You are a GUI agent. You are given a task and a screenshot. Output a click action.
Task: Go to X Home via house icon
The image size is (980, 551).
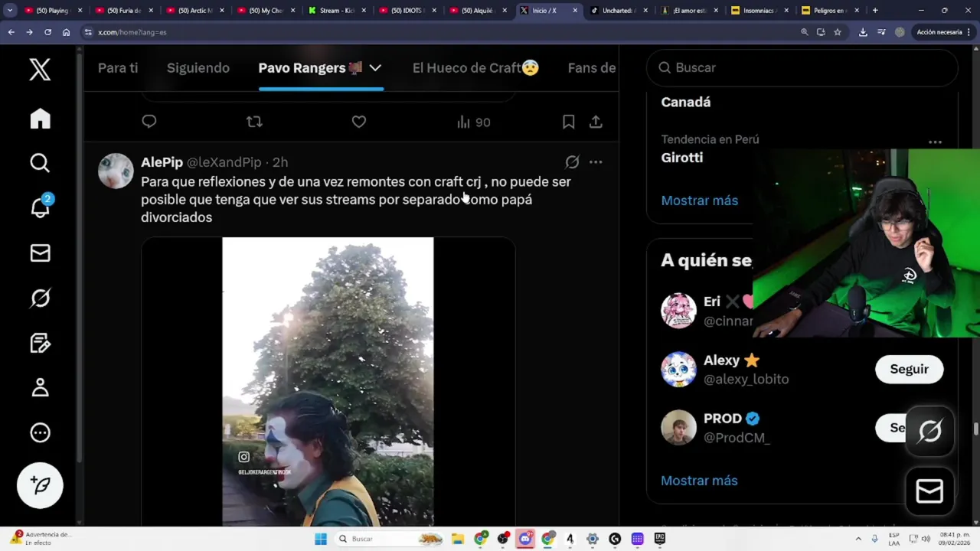(40, 119)
